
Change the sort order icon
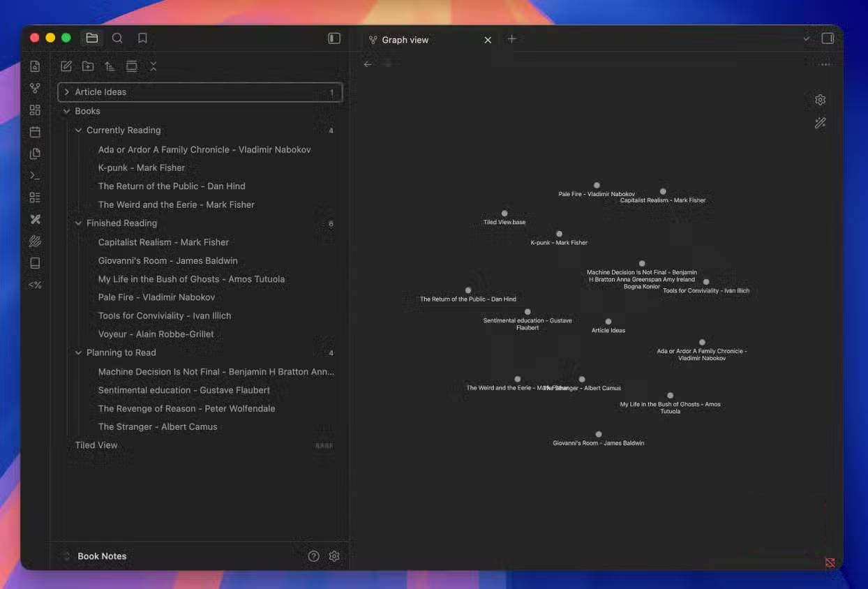[110, 66]
